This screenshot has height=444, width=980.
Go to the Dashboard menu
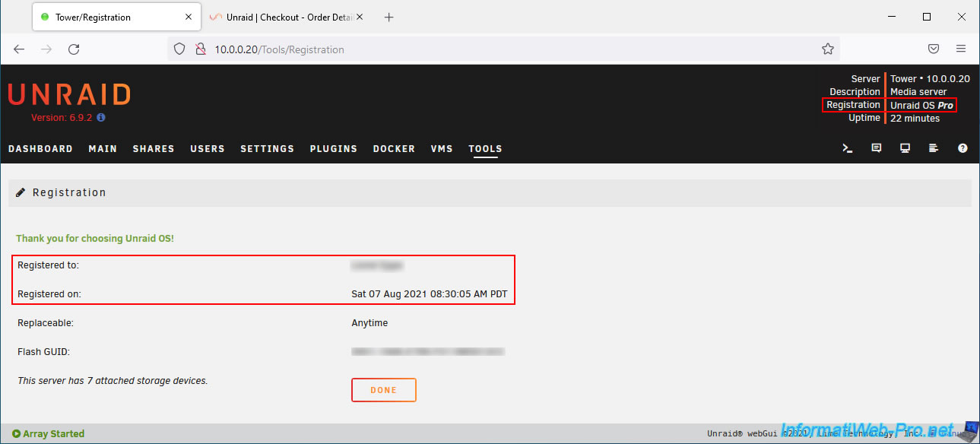(x=40, y=149)
